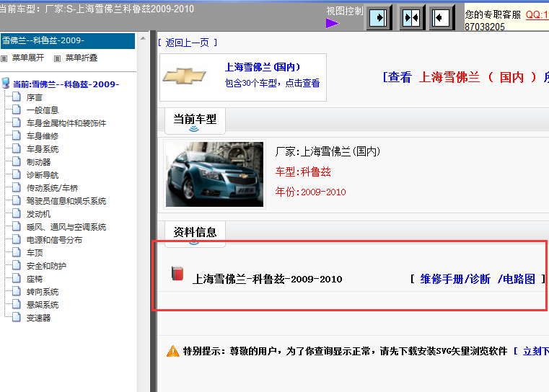549x392 pixels.
Task: Select 车顶 in the tree
Action: point(35,253)
